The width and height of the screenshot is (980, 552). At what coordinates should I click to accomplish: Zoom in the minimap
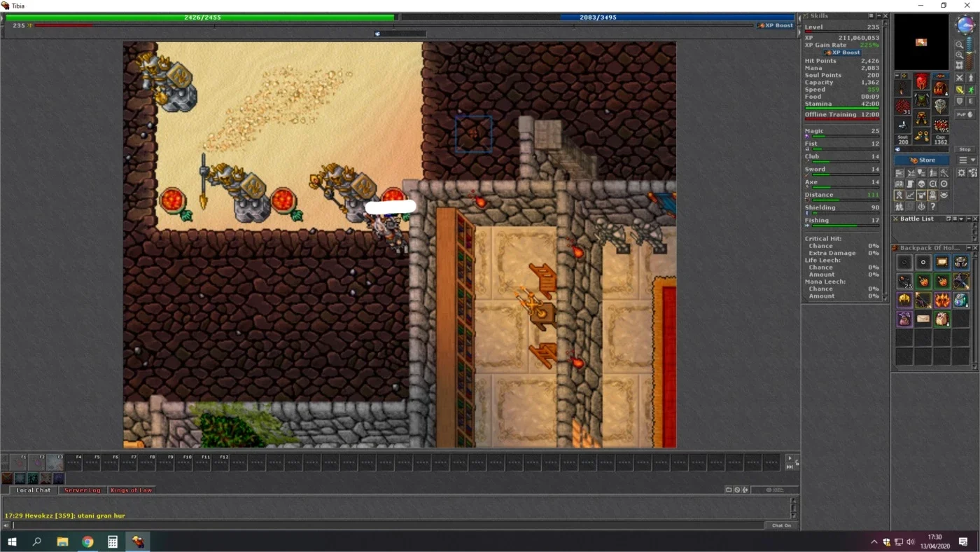[959, 55]
